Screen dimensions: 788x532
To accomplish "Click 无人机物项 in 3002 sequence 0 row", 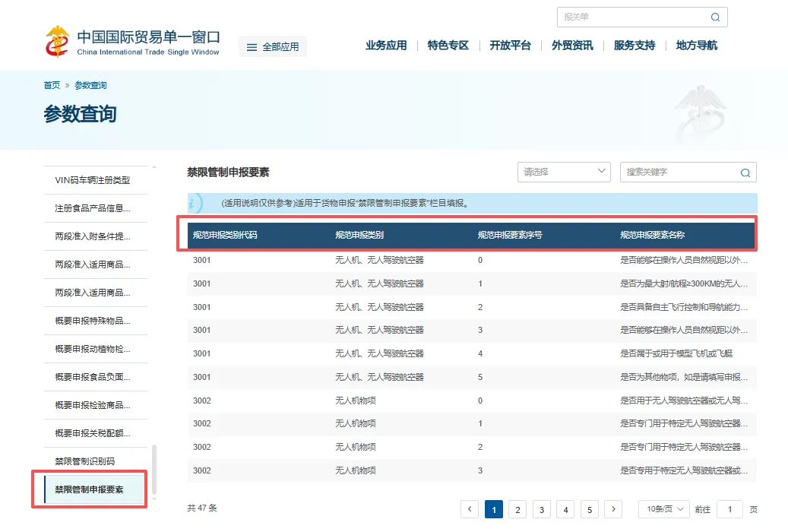I will pos(356,401).
